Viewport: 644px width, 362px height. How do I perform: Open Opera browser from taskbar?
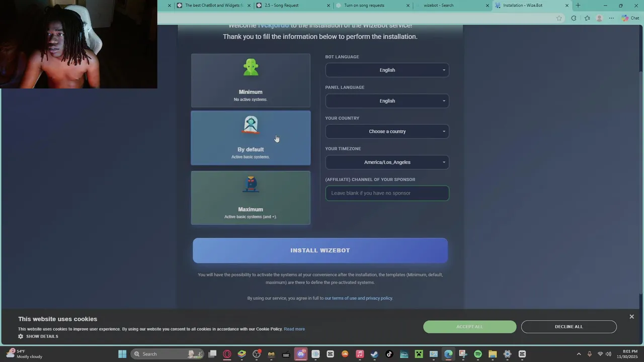coord(227,354)
